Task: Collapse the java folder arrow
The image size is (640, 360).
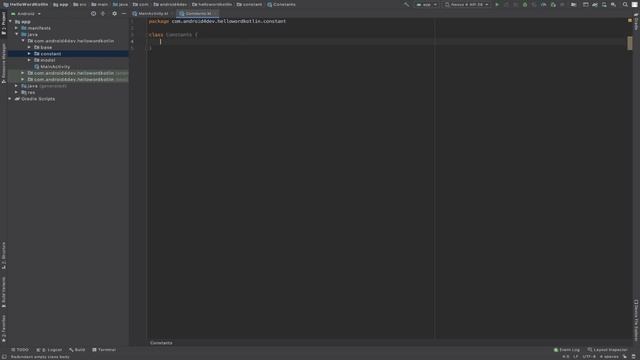Action: 16,34
